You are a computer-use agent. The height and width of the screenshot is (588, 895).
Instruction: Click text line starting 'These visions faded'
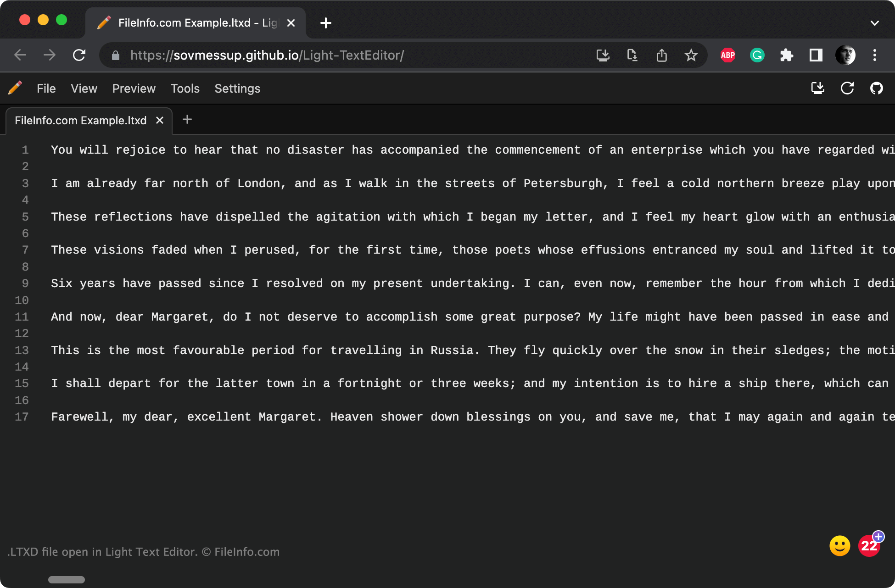(473, 250)
